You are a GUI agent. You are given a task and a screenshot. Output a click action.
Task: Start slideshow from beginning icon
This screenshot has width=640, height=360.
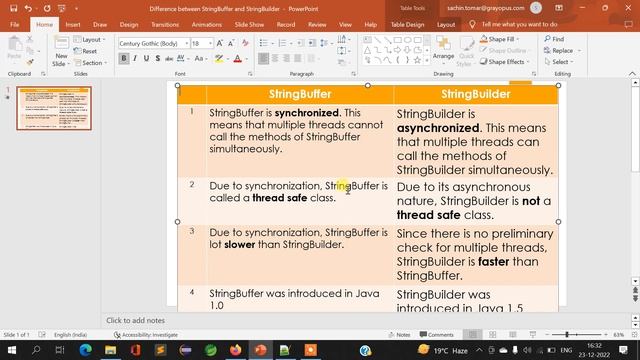(x=62, y=8)
